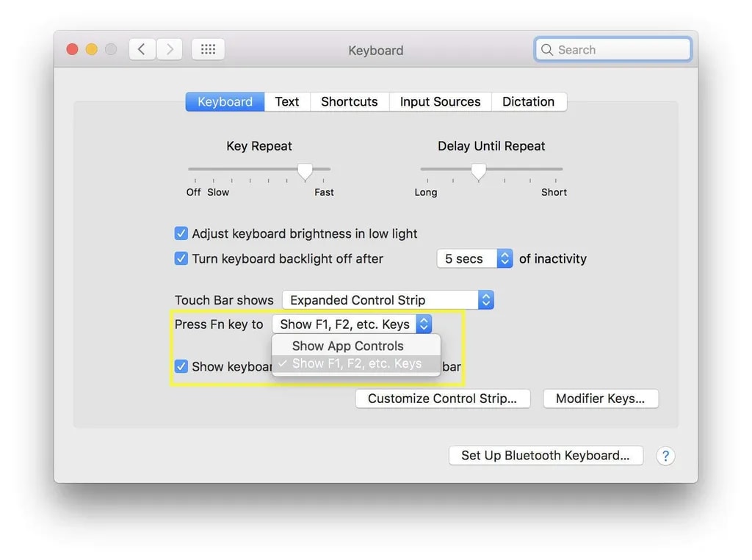The height and width of the screenshot is (560, 752).
Task: Open the Show All preferences grid
Action: coord(208,49)
